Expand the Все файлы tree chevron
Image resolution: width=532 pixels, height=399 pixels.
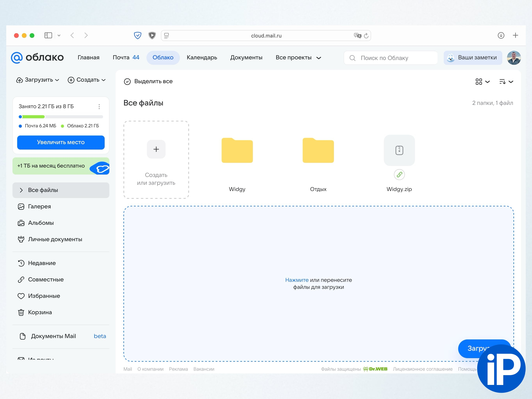[x=21, y=190]
